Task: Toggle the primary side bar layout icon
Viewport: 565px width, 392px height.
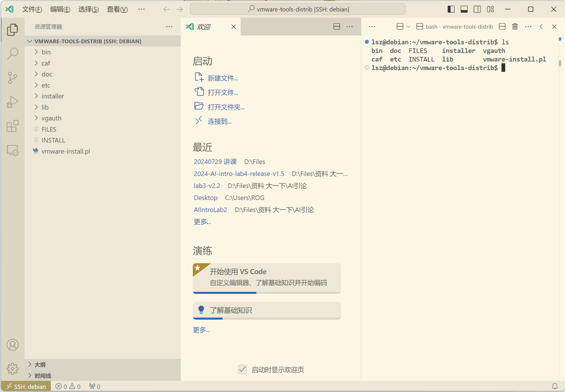Action: (x=451, y=9)
